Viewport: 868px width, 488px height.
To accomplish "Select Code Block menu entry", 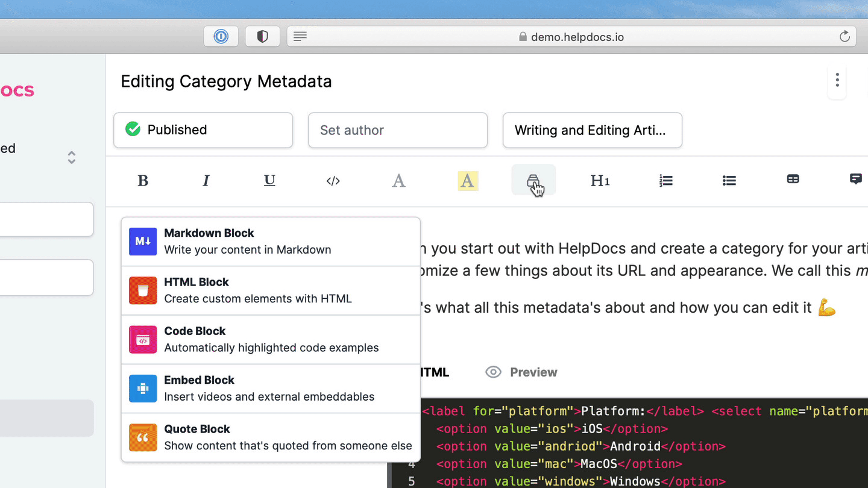I will tap(271, 340).
